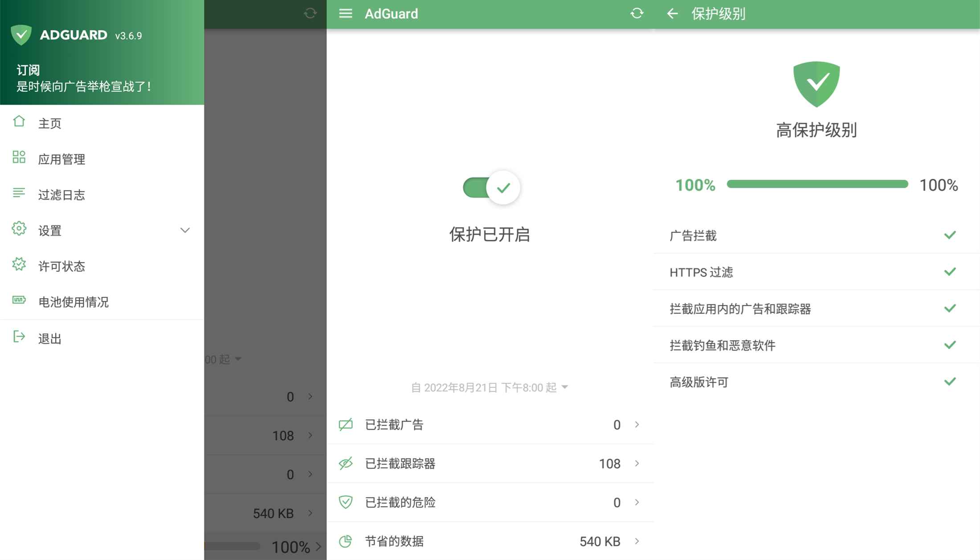Viewport: 980px width, 560px height.
Task: Open 已拦截跟踪器 statistics row label
Action: (400, 463)
